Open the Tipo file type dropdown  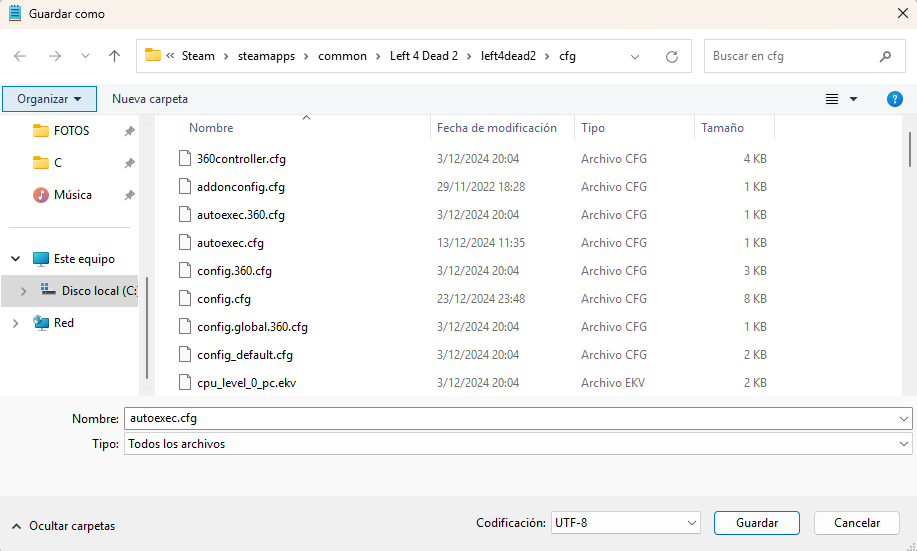pos(904,444)
